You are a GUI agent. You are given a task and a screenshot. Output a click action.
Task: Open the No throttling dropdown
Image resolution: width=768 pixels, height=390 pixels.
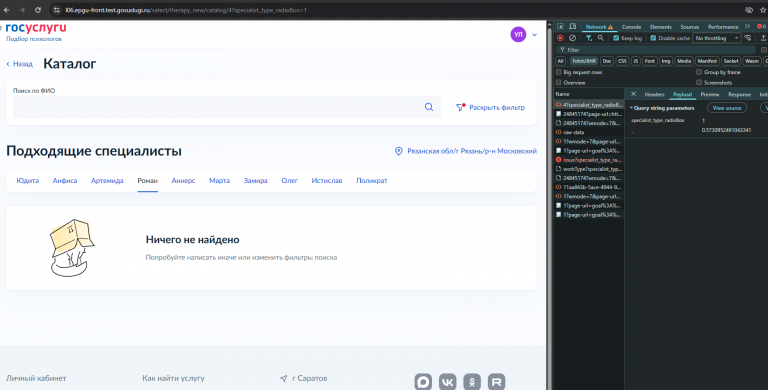point(716,38)
